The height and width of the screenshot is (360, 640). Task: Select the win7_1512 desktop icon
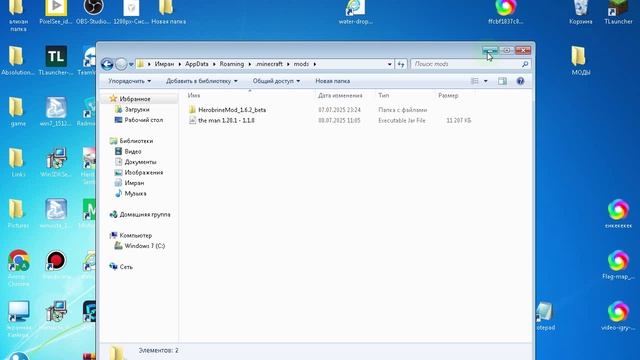[56, 111]
